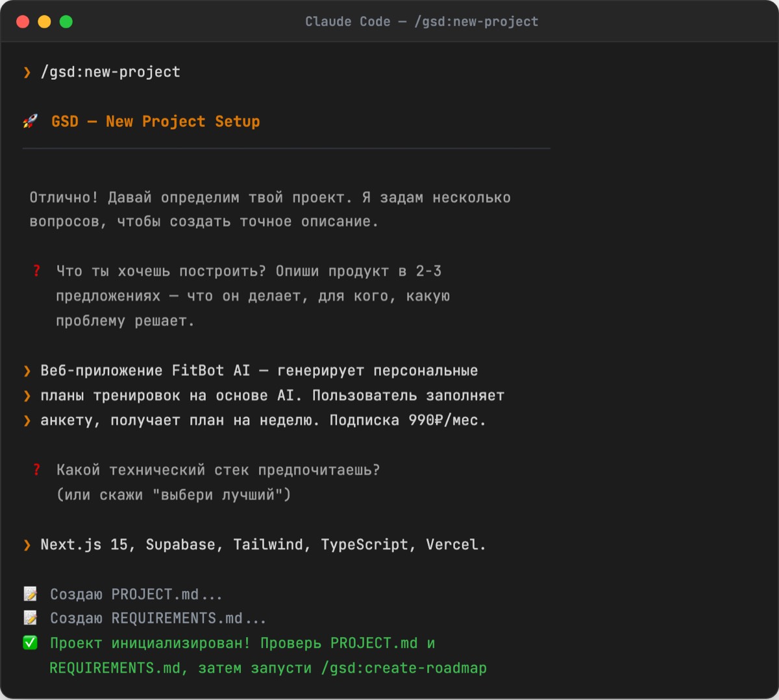Click REQUIREMENTS.md in the final message
This screenshot has width=779, height=700.
click(110, 668)
